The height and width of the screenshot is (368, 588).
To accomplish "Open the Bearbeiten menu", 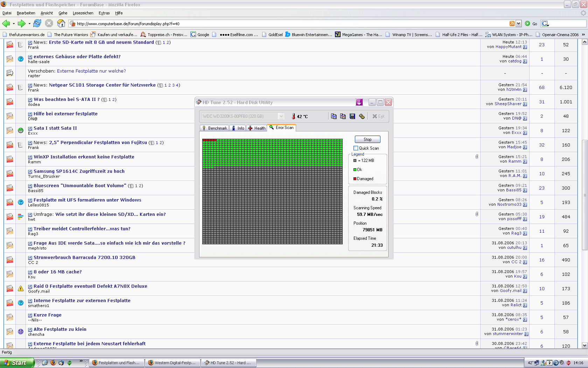I will point(26,13).
